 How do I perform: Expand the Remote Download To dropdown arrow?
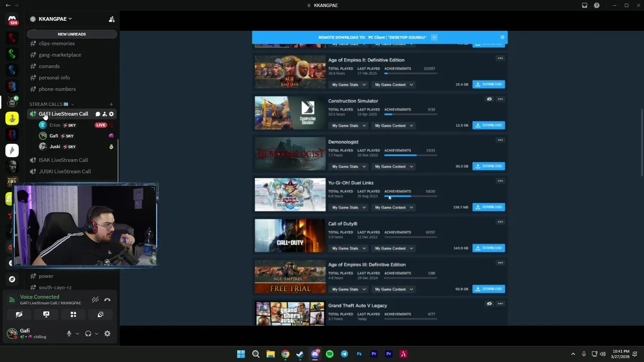tap(434, 37)
